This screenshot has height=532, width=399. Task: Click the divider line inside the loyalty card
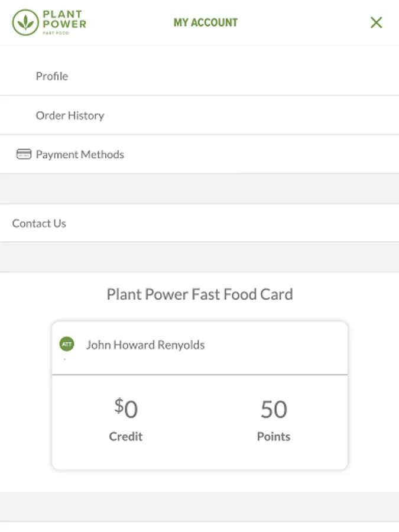(x=199, y=374)
